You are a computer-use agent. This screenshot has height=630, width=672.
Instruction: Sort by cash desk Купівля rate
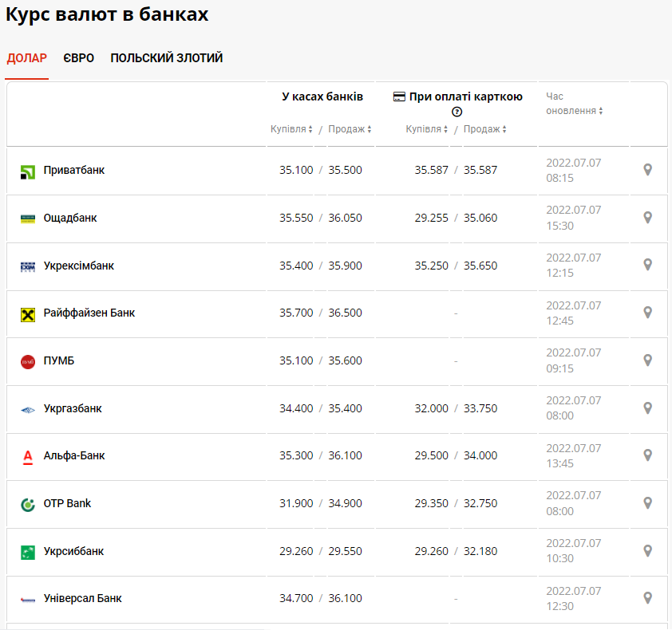click(291, 129)
